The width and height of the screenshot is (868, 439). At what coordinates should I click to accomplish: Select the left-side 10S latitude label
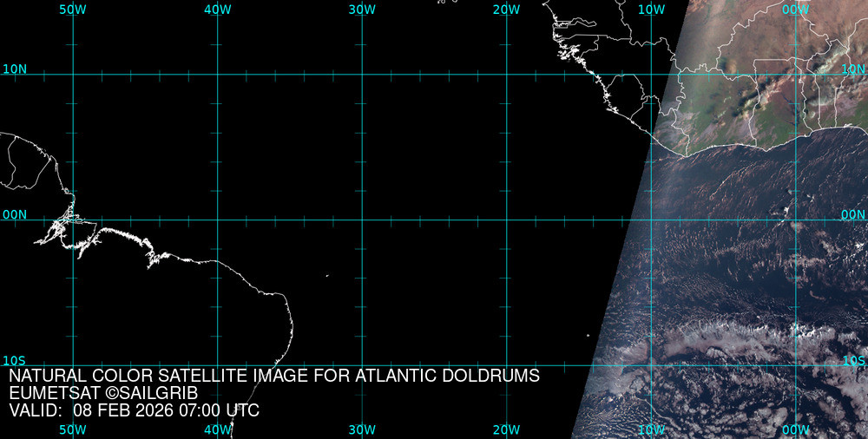(15, 360)
